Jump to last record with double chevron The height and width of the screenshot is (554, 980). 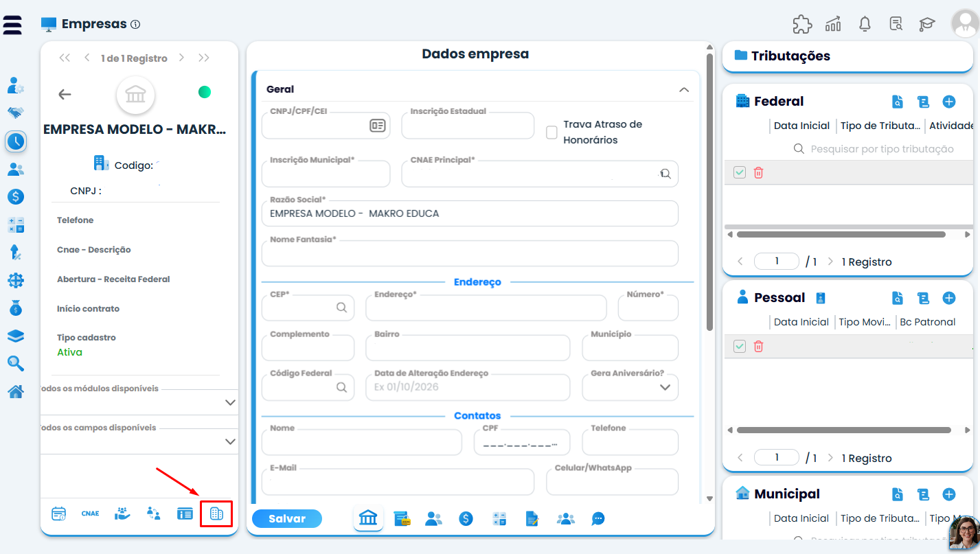coord(204,58)
